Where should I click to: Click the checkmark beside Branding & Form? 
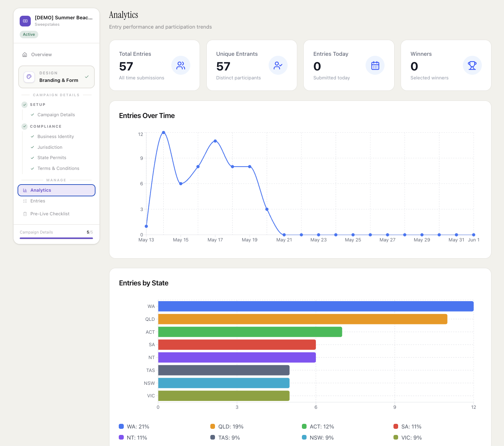tap(87, 77)
